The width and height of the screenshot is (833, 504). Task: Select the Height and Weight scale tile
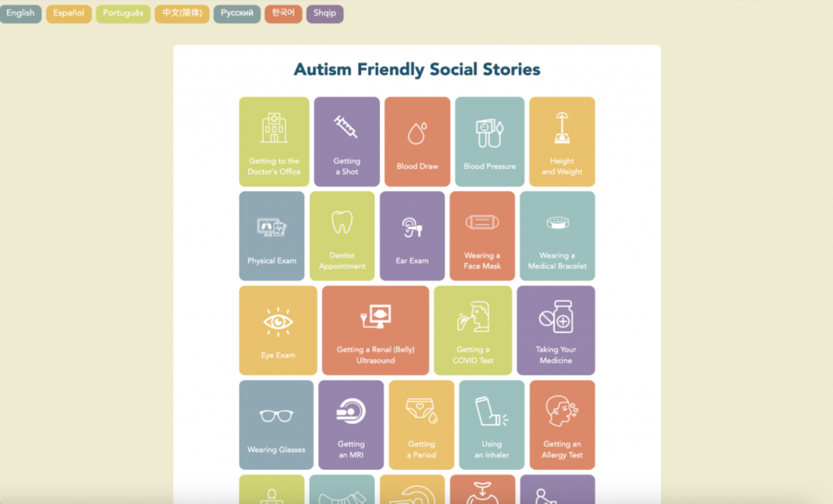562,141
